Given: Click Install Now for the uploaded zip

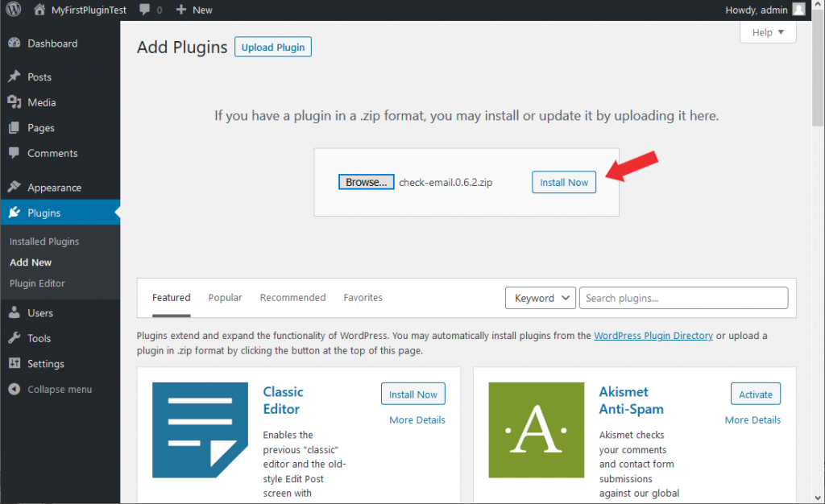Looking at the screenshot, I should coord(564,183).
